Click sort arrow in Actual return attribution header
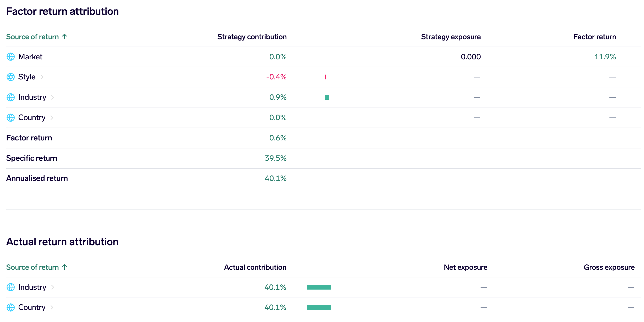Screen dimensions: 644x322 (64, 267)
